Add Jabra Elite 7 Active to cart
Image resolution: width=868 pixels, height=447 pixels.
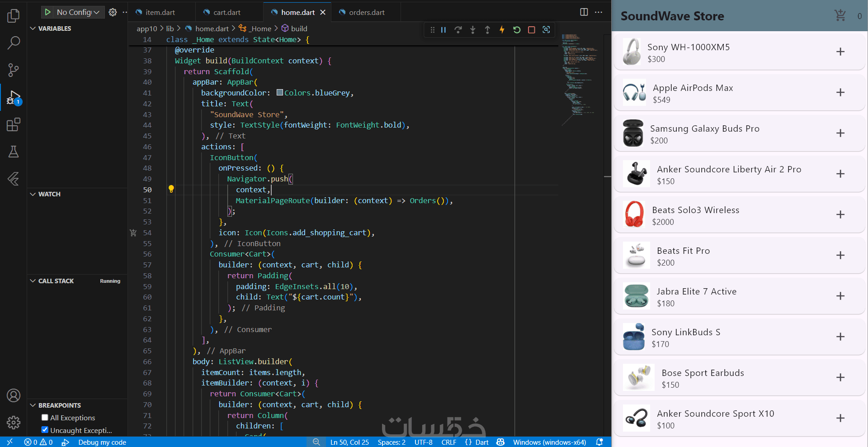tap(840, 296)
